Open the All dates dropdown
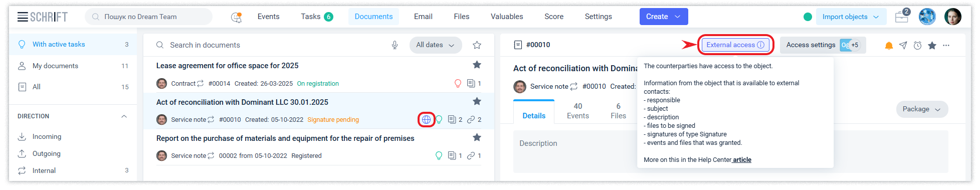The image size is (980, 190). tap(436, 45)
